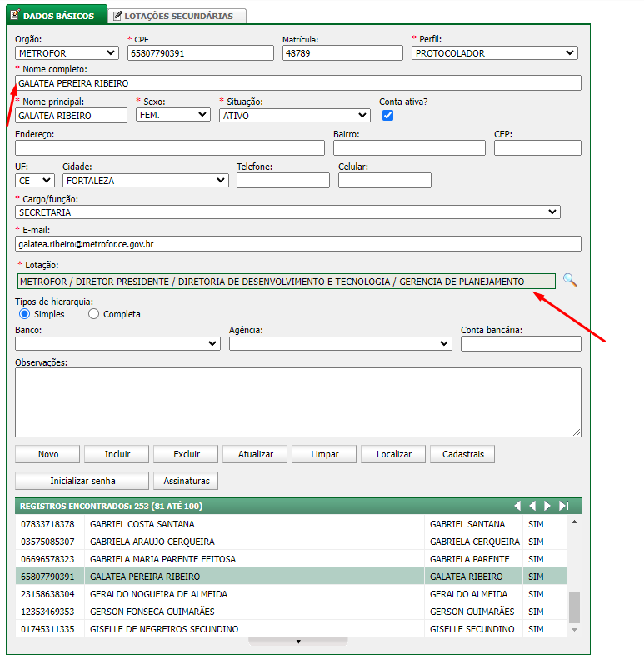
Task: Focus the Matrícula input field
Action: click(x=342, y=53)
